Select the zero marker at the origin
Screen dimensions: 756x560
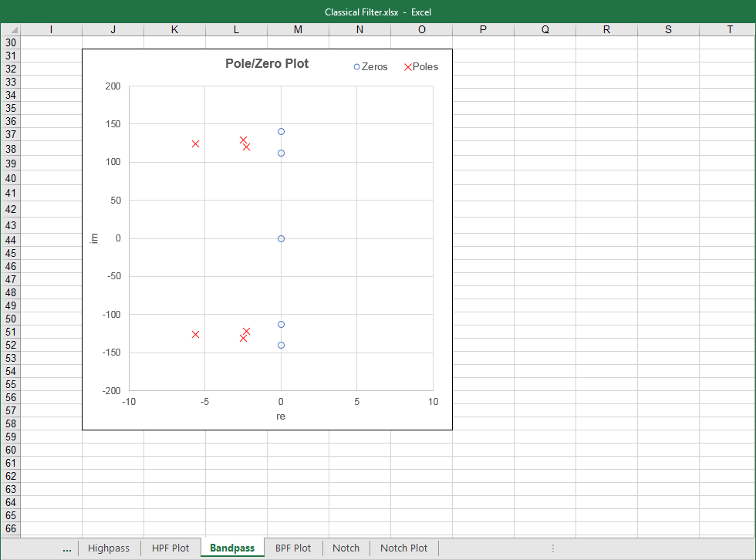tap(281, 239)
